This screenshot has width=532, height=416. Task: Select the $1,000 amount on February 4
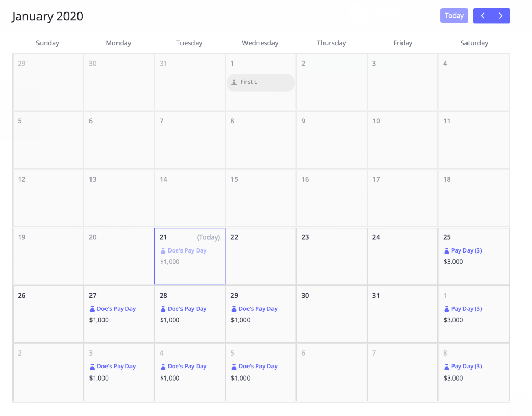[170, 378]
